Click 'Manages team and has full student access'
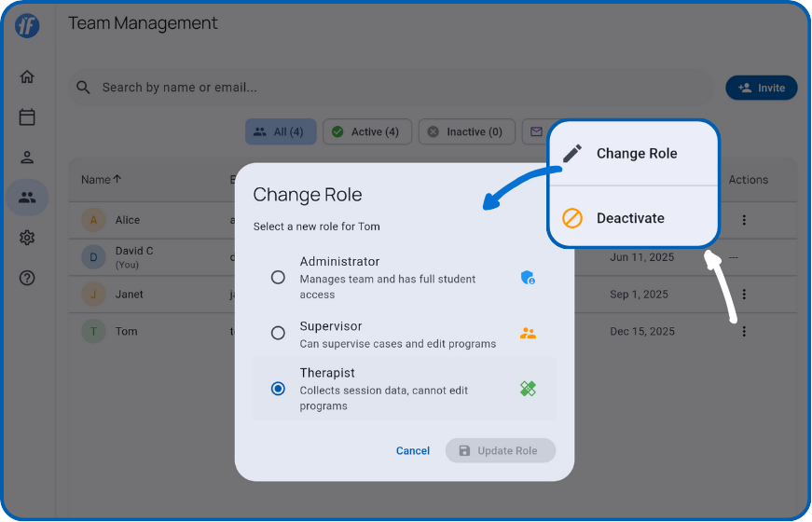Viewport: 812px width, 522px height. pos(388,287)
